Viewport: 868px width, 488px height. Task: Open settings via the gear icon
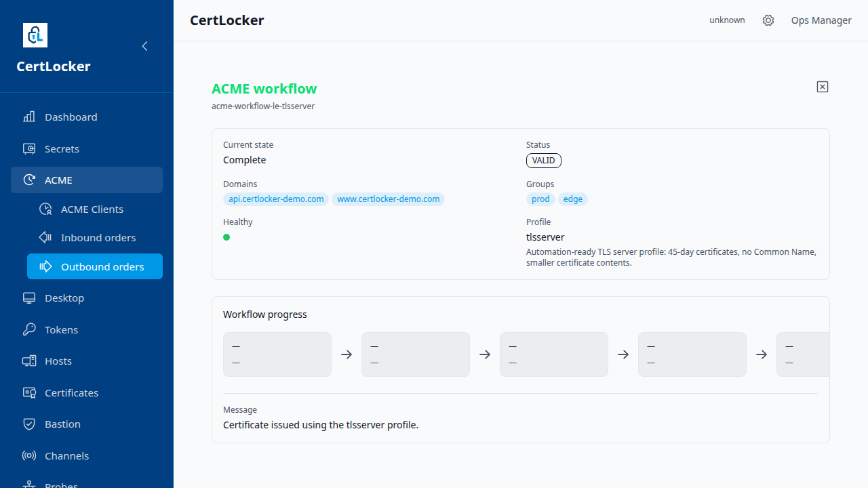[x=768, y=20]
